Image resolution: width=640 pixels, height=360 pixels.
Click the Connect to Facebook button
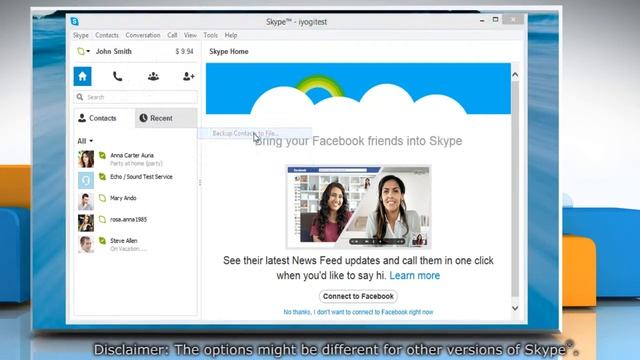[x=358, y=296]
